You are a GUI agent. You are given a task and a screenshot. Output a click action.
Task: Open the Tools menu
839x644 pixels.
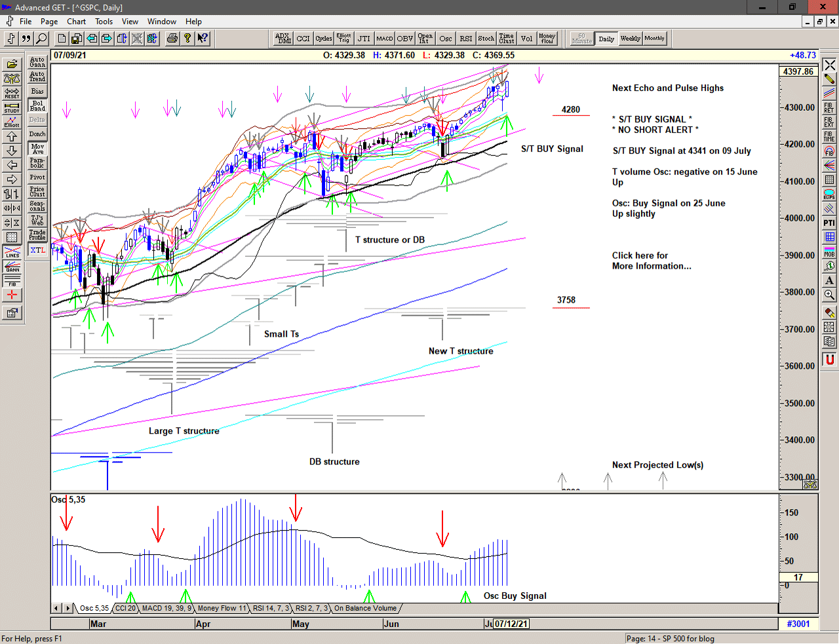[x=104, y=22]
